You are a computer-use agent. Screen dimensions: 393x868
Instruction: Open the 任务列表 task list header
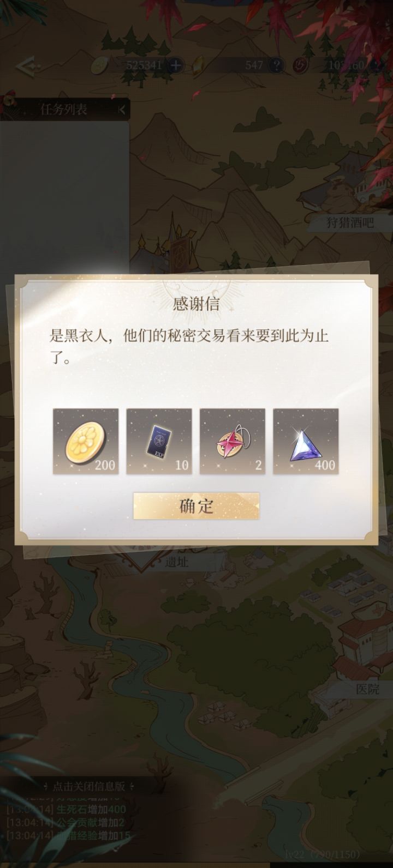(x=64, y=109)
